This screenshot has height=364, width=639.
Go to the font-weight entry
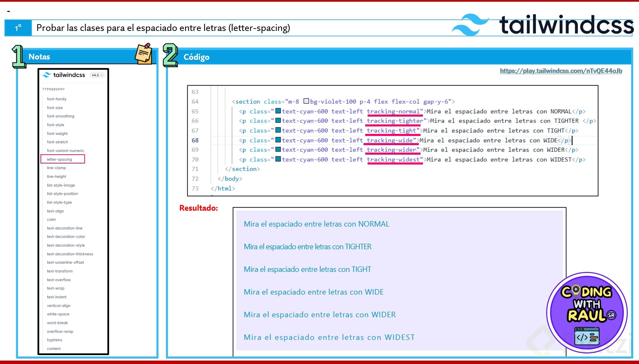coord(57,134)
